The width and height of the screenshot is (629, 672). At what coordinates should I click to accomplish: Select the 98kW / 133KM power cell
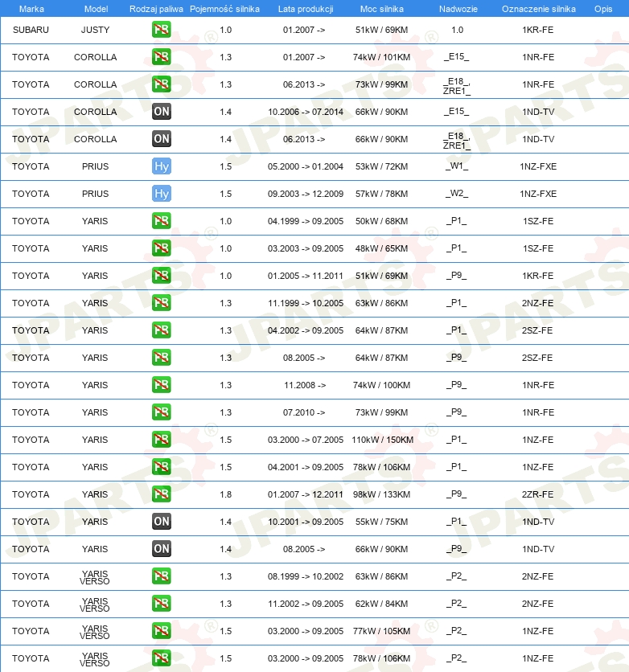(x=381, y=494)
